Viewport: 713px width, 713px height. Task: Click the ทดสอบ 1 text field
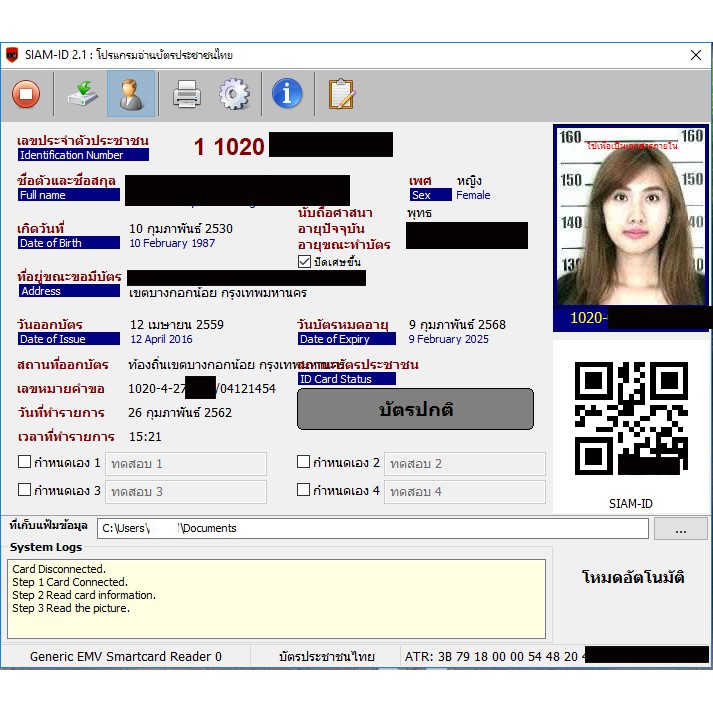coord(186,464)
